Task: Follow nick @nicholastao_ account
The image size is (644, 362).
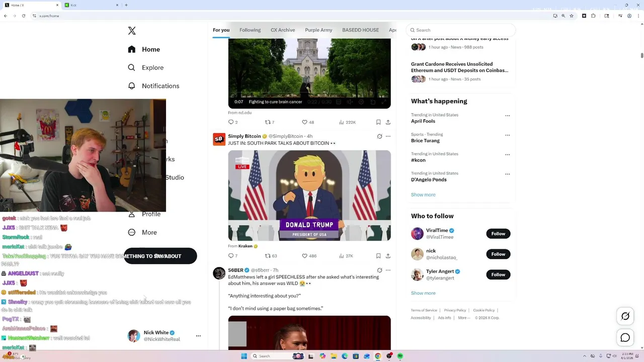Action: 498,254
